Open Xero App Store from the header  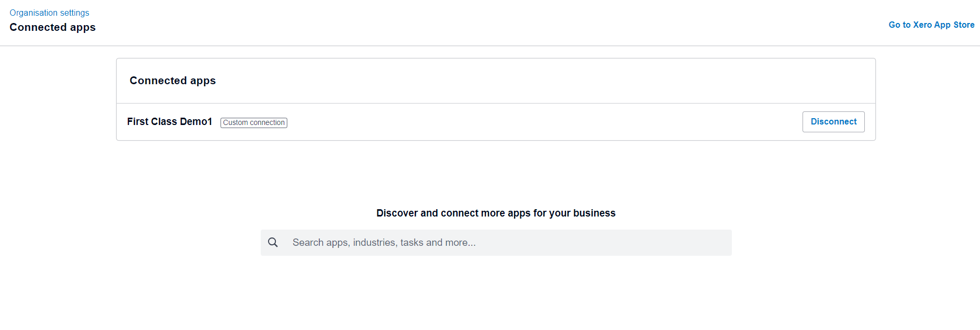pyautogui.click(x=931, y=25)
